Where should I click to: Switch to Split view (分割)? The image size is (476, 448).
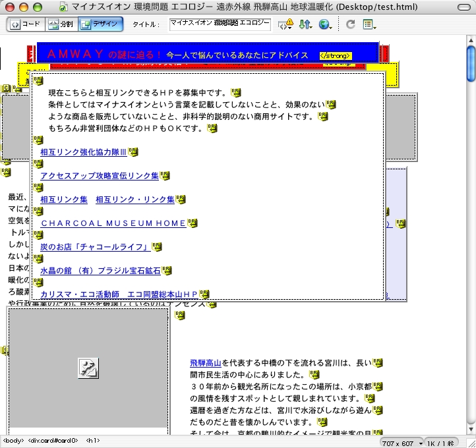(x=61, y=24)
